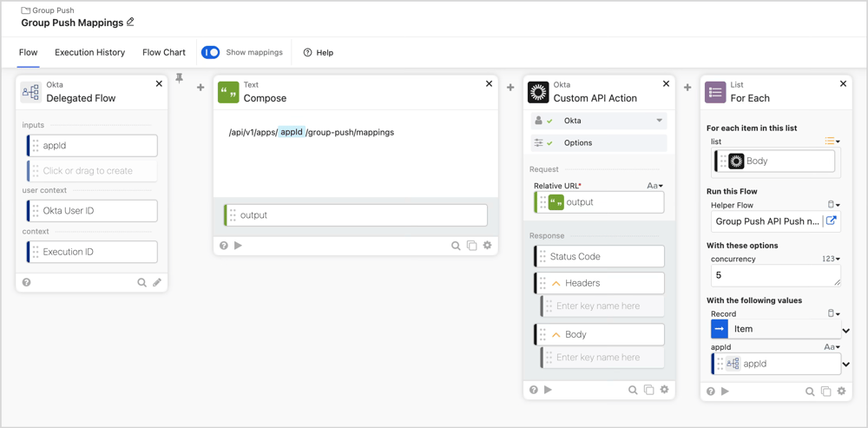Open the Group Push folder breadcrumb

click(48, 10)
